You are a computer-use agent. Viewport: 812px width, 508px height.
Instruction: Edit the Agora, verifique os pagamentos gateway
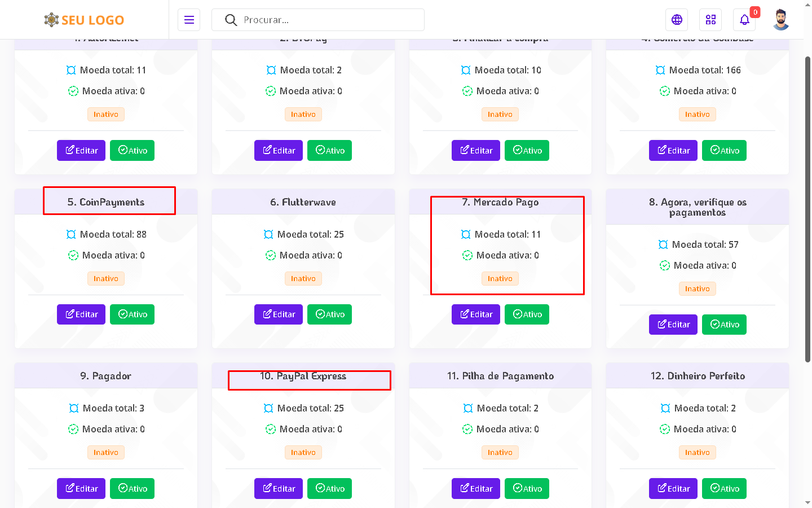coord(673,325)
